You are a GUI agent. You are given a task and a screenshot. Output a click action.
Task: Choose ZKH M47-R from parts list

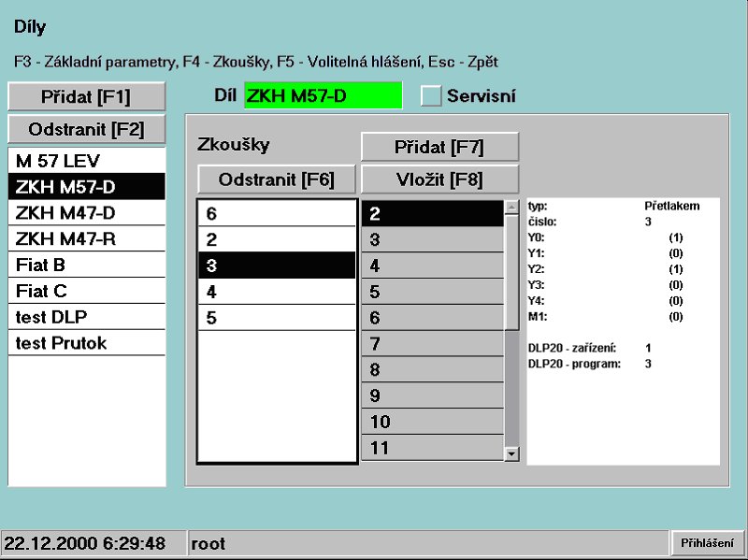pyautogui.click(x=86, y=239)
